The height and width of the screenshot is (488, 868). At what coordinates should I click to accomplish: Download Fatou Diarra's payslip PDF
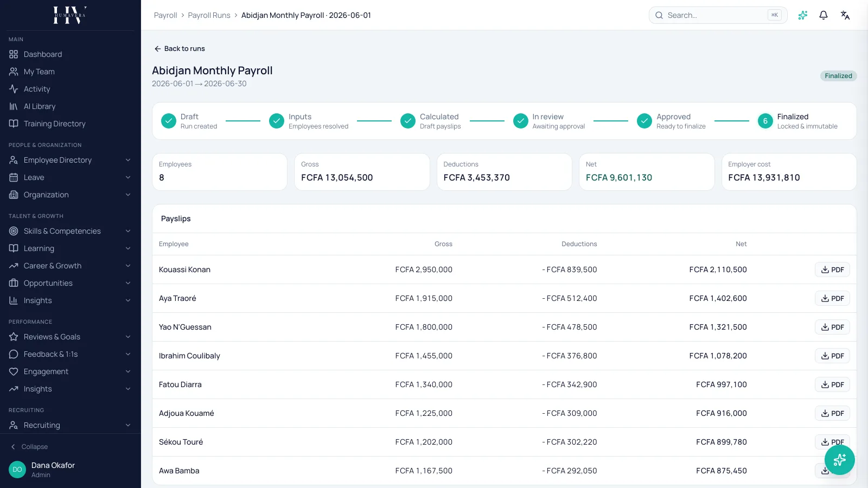(832, 384)
